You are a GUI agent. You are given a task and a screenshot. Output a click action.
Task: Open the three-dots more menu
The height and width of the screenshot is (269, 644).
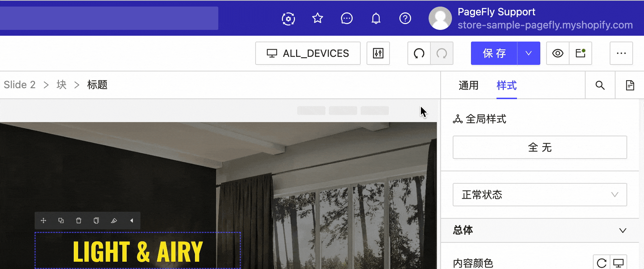click(x=621, y=53)
